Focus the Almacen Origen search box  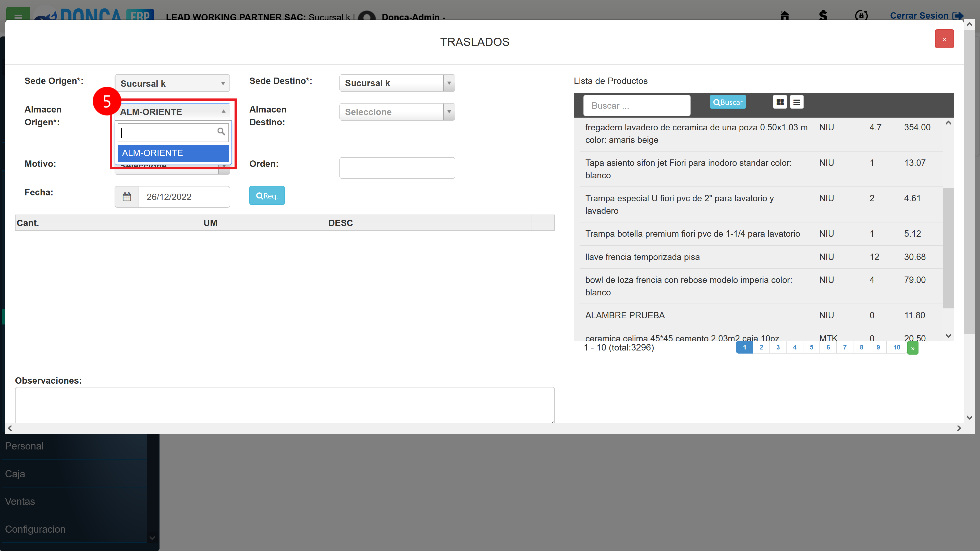(x=173, y=132)
